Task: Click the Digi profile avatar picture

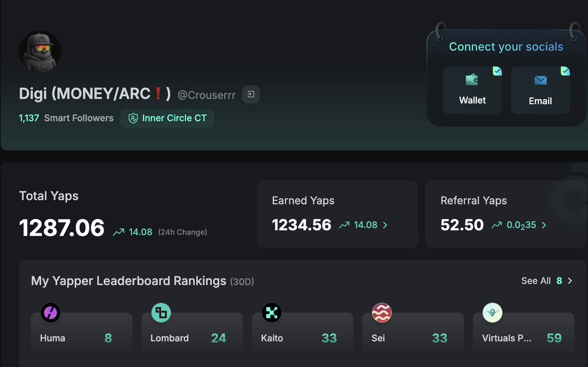Action: coord(40,51)
